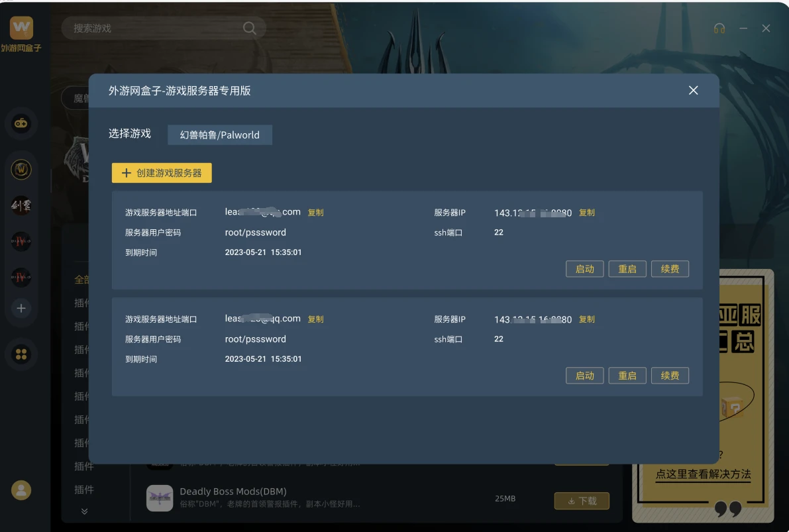
Task: Click the bottom 插件 category in left list
Action: (x=84, y=489)
